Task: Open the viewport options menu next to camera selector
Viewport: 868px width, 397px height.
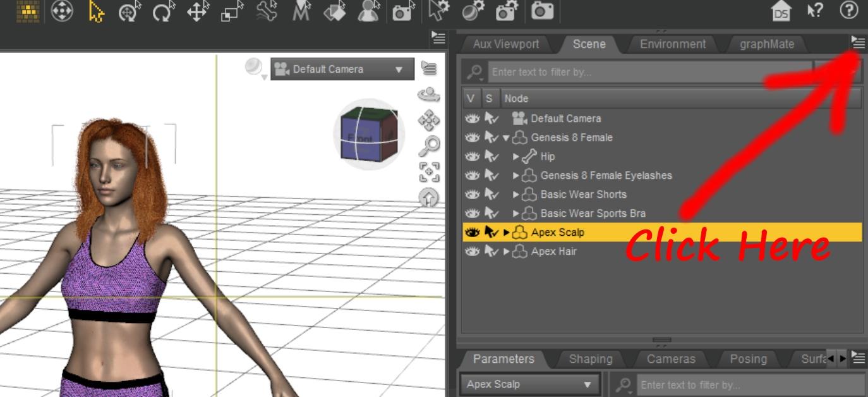Action: click(429, 68)
